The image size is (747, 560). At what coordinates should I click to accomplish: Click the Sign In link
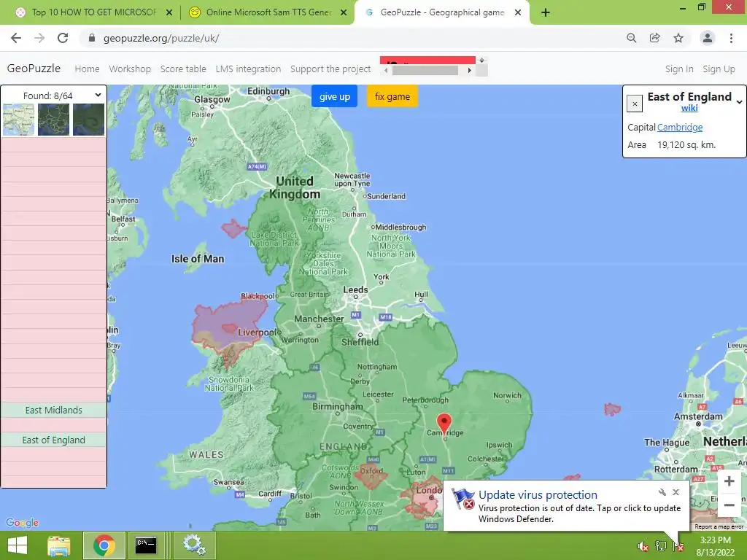pos(679,69)
